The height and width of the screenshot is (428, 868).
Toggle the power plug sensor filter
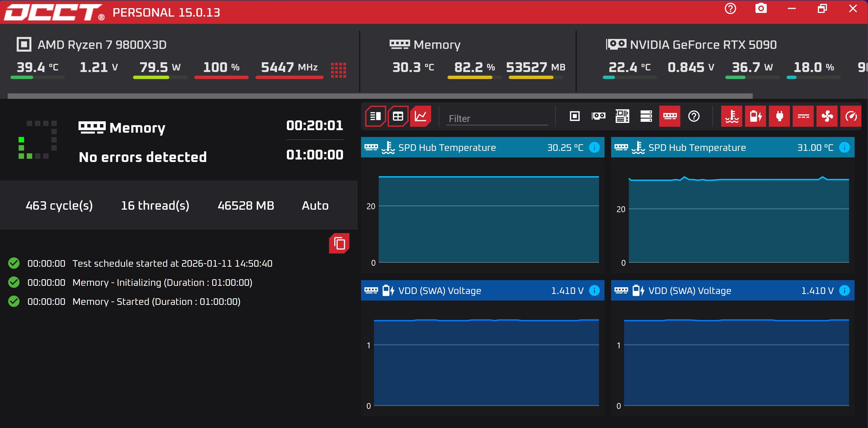[779, 116]
